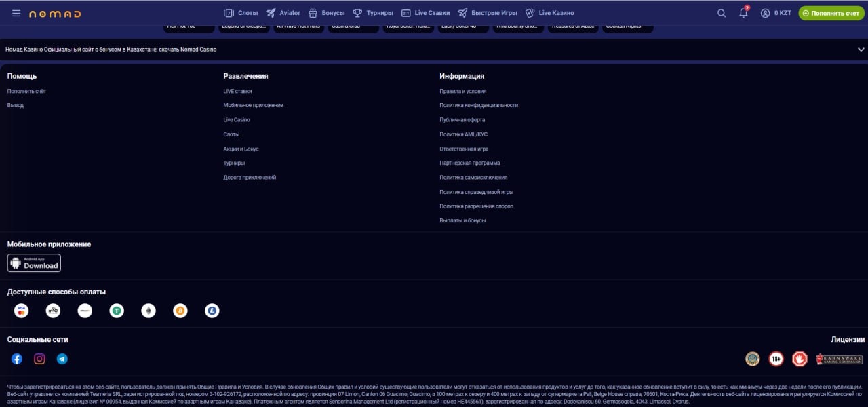Open the Пополнить счёт footer link
Viewport: 868px width, 407px height.
(26, 91)
